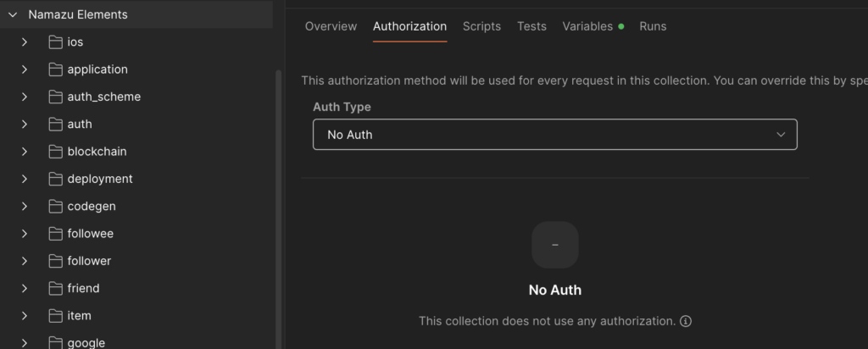Image resolution: width=868 pixels, height=349 pixels.
Task: Collapse the Namazu Elements collection
Action: coord(13,14)
